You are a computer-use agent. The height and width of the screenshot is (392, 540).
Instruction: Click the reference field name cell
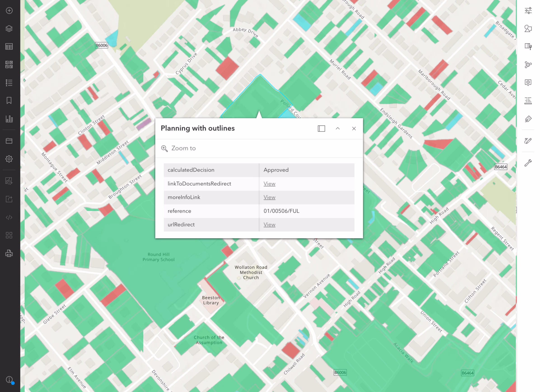tap(211, 211)
